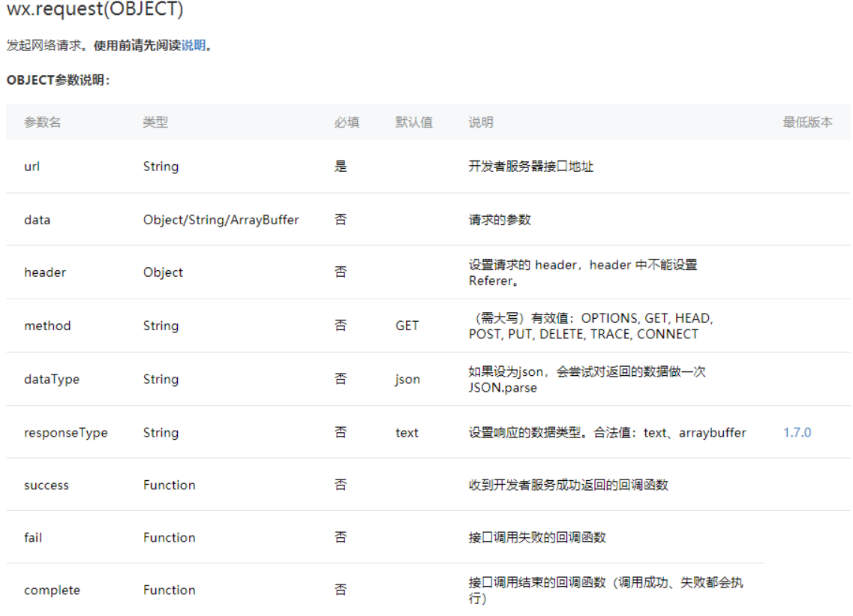Select the Object/String/ArrayBuffer type cell
853x616 pixels.
[x=221, y=220]
